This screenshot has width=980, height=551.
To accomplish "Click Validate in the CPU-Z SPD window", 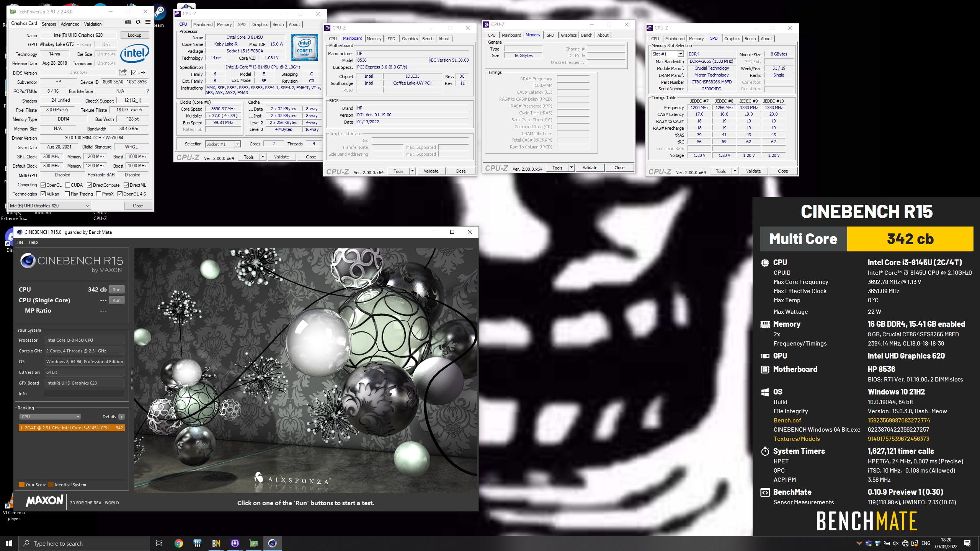I will coord(753,171).
